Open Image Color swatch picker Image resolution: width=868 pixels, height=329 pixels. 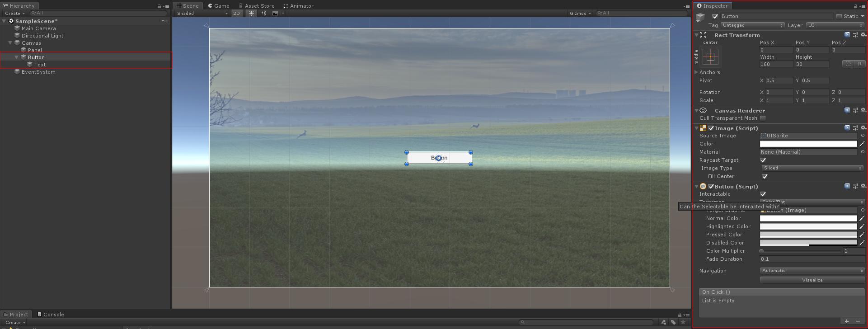tap(808, 144)
